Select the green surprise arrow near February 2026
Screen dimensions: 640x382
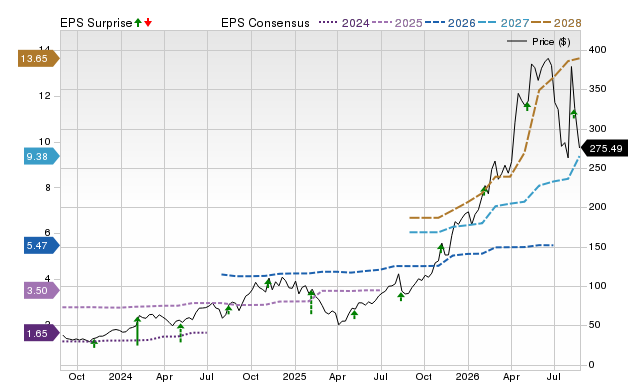tap(484, 191)
